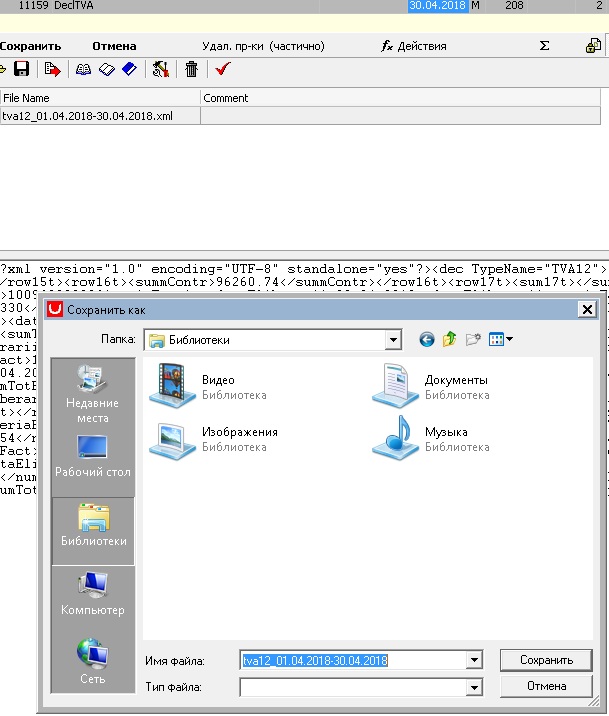
Task: Click Отмена in the top menu bar
Action: point(114,46)
